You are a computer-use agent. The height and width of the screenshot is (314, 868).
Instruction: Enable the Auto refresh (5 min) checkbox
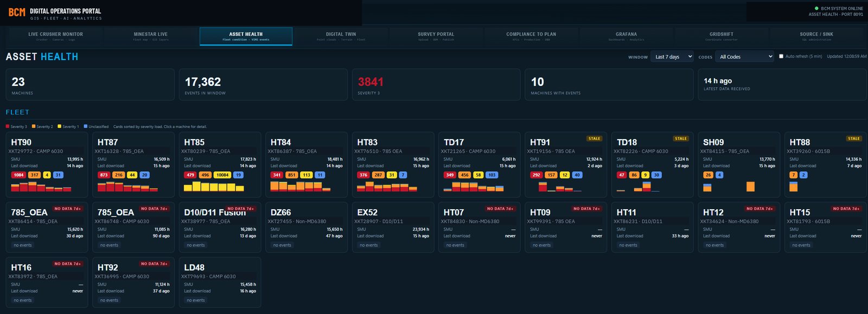[x=781, y=56]
